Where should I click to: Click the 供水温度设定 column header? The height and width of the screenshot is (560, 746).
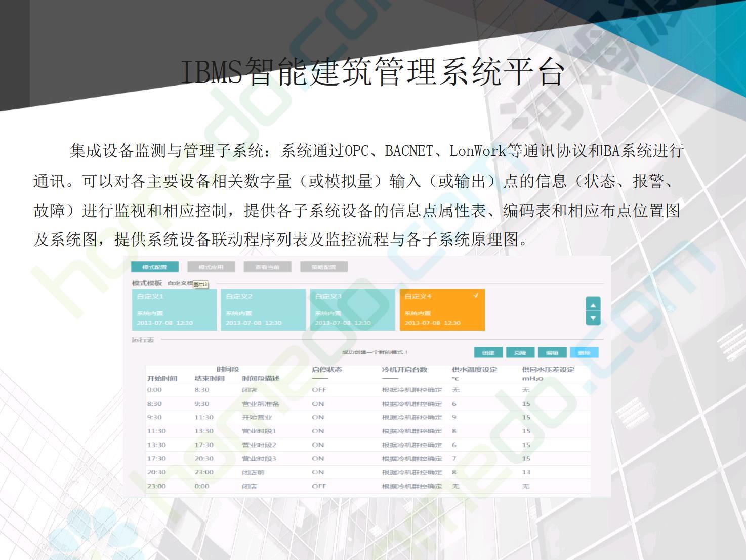[x=475, y=370]
